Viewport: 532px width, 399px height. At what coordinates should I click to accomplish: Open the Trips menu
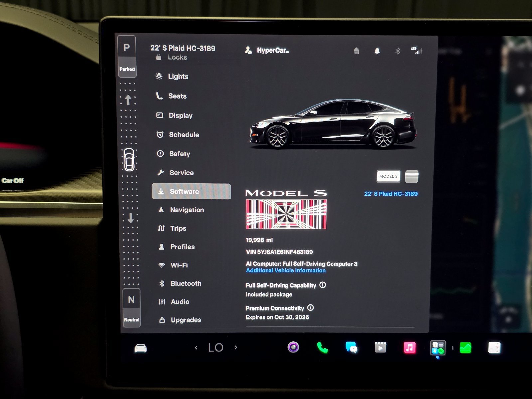tap(172, 228)
